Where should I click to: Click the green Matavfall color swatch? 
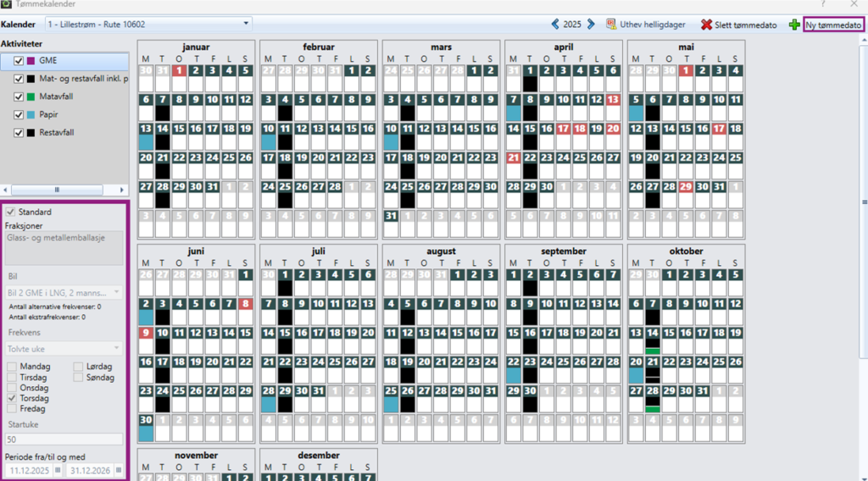click(31, 97)
